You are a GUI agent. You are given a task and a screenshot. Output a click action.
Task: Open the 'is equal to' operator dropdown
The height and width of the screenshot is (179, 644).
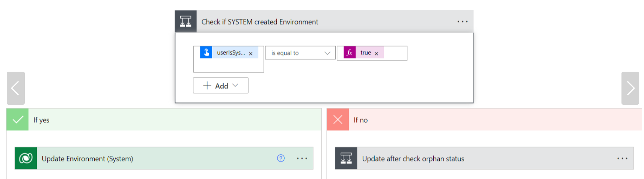300,53
